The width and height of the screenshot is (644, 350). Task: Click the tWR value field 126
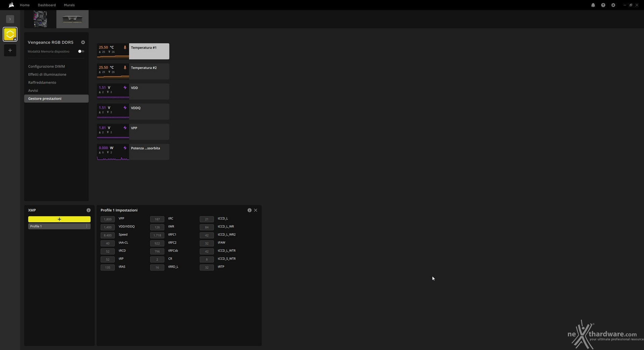click(x=157, y=227)
